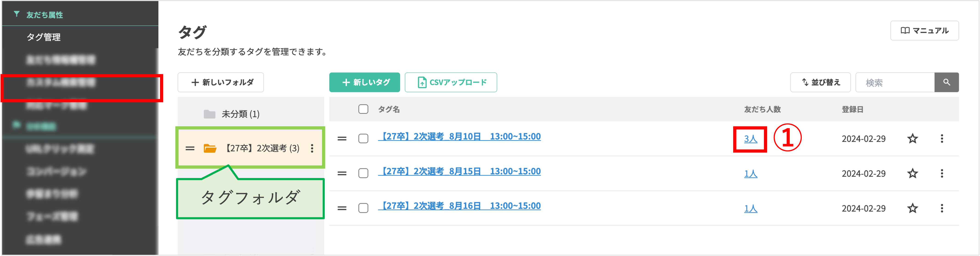Collapse the 友だち属性 sidebar section
980x256 pixels.
pos(44,15)
